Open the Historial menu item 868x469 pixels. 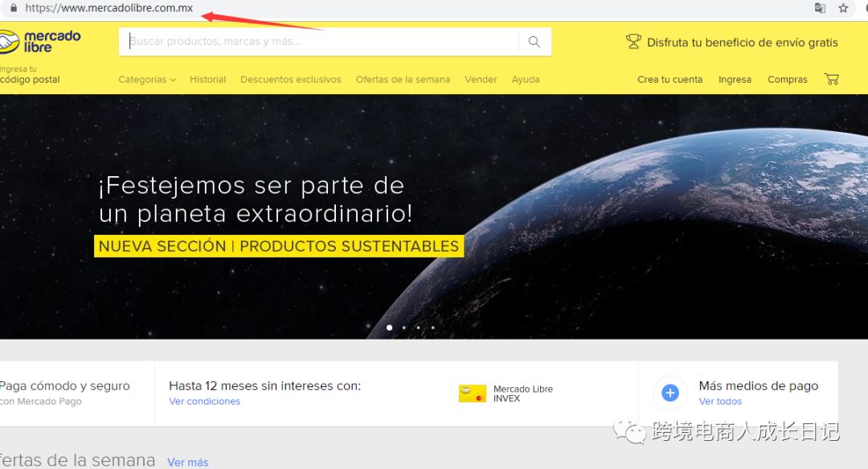[x=207, y=80]
